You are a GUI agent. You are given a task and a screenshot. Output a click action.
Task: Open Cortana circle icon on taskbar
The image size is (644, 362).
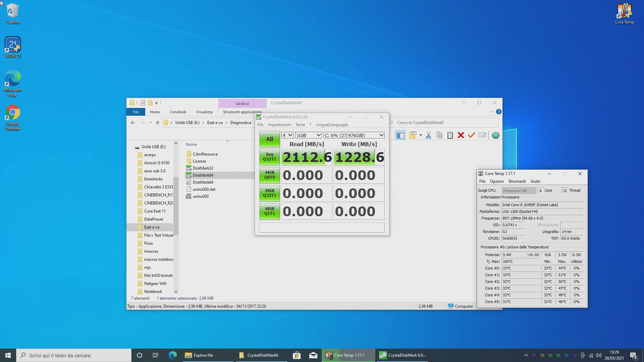pyautogui.click(x=139, y=355)
